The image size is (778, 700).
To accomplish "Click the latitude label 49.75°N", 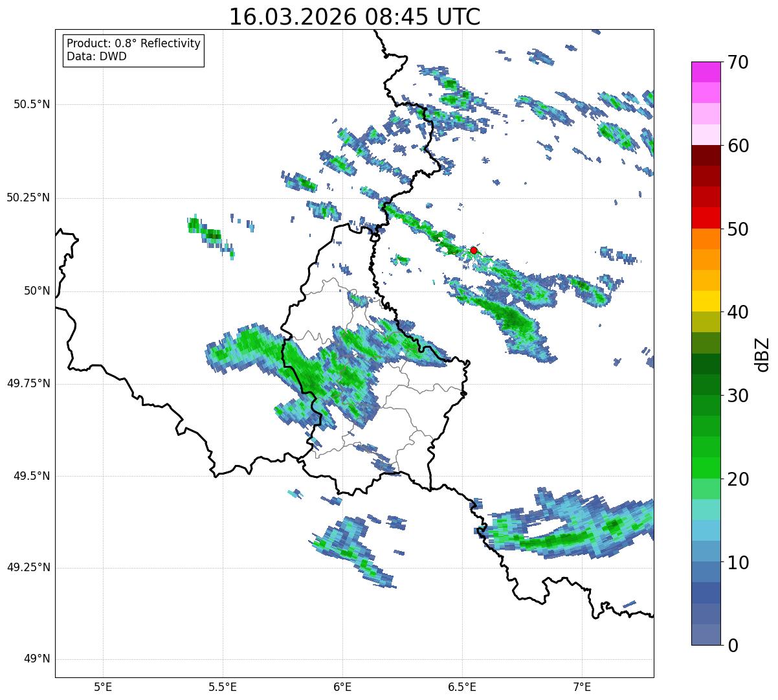I will click(x=28, y=383).
